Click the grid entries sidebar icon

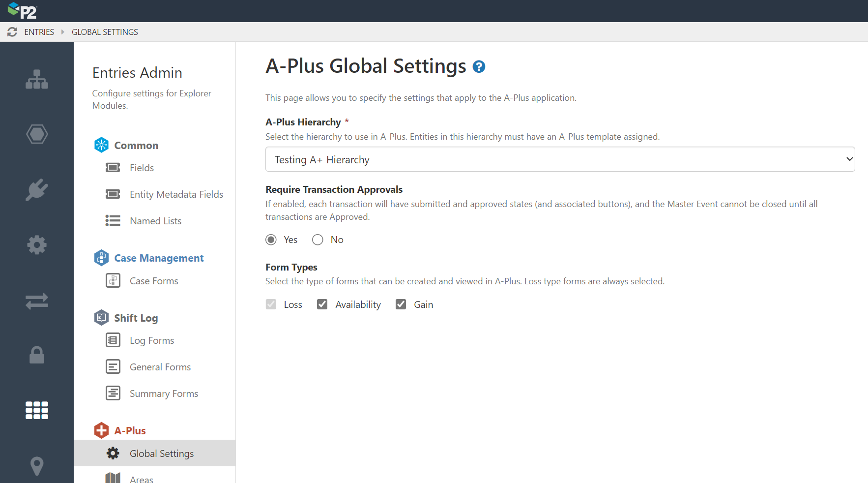37,410
